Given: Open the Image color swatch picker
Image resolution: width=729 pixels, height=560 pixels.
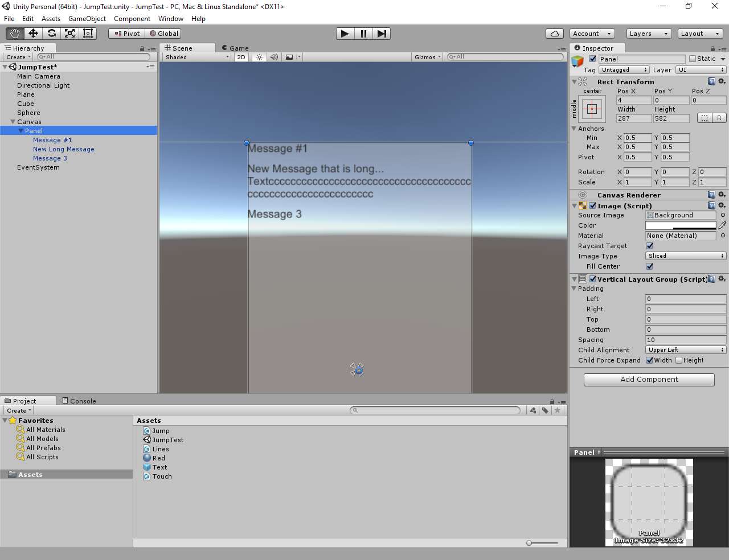Looking at the screenshot, I should pos(680,225).
